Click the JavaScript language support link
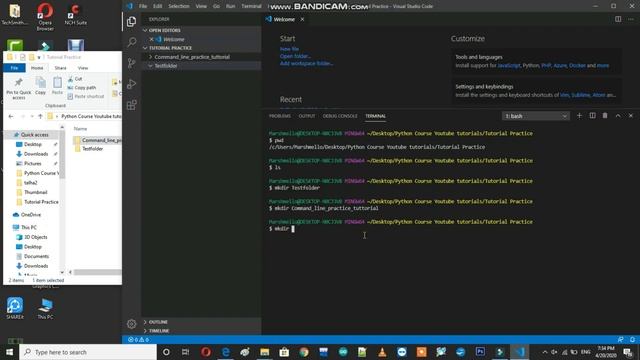 (x=509, y=65)
